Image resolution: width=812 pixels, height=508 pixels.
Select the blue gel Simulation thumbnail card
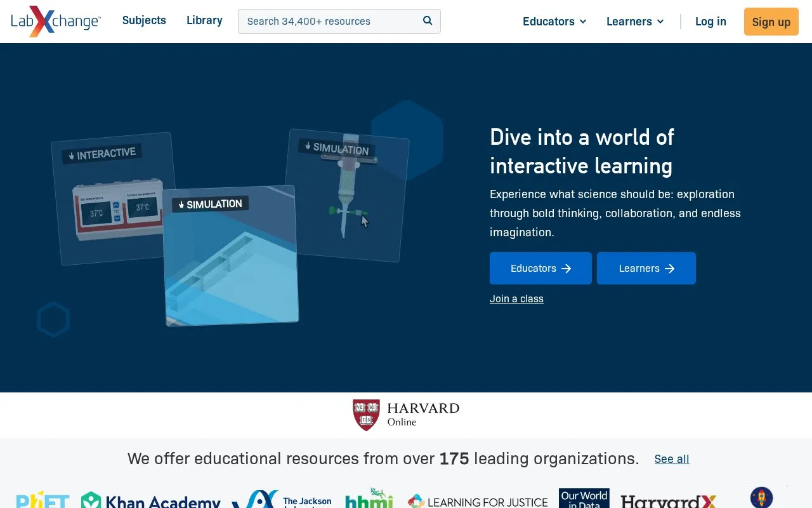[231, 256]
